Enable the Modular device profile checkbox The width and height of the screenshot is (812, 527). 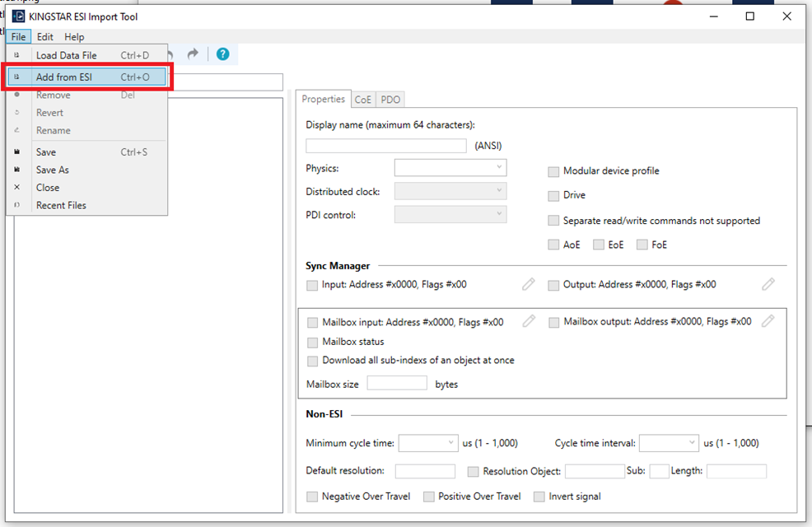pos(553,171)
